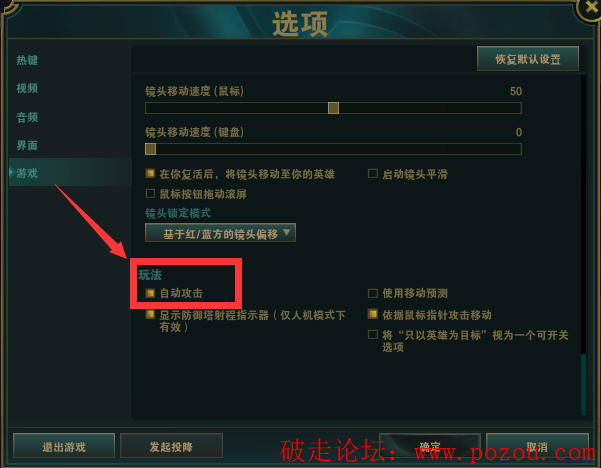Select the 游戏 settings tab
The height and width of the screenshot is (468, 601).
(x=27, y=173)
